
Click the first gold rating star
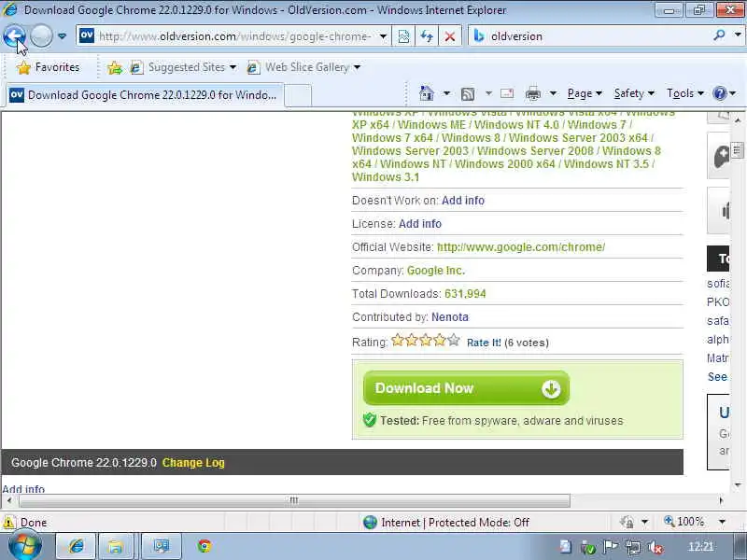398,340
